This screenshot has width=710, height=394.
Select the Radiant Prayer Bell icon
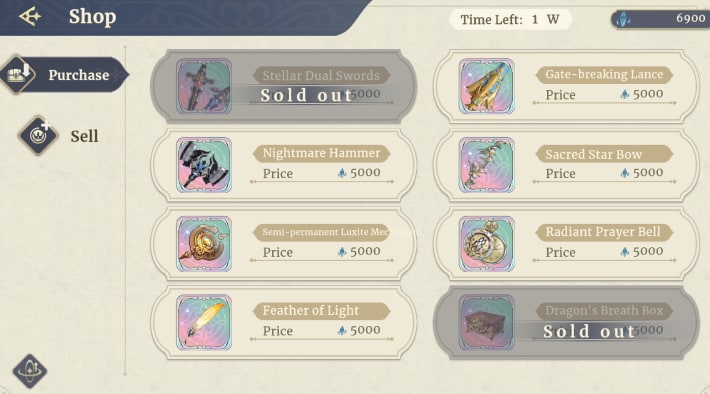click(486, 244)
